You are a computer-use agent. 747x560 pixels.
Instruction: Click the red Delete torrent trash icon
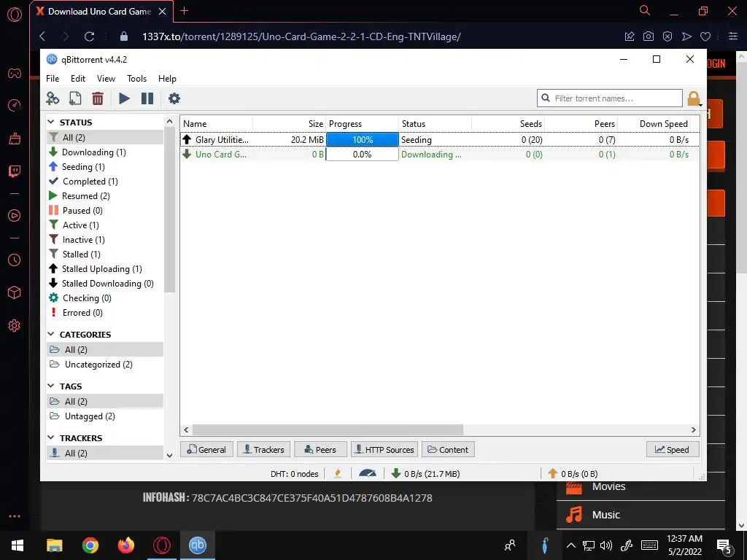point(98,98)
